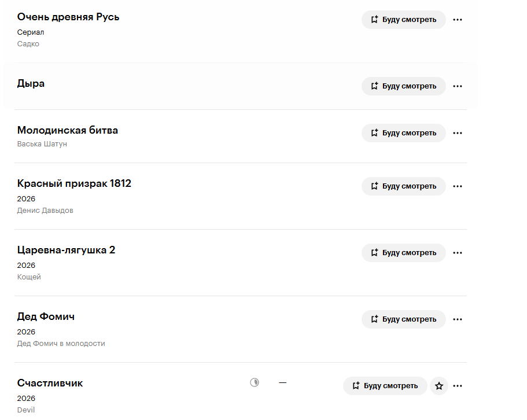Viewport: 527px width, 420px height.
Task: Open the Счастливчик title link
Action: tap(50, 383)
